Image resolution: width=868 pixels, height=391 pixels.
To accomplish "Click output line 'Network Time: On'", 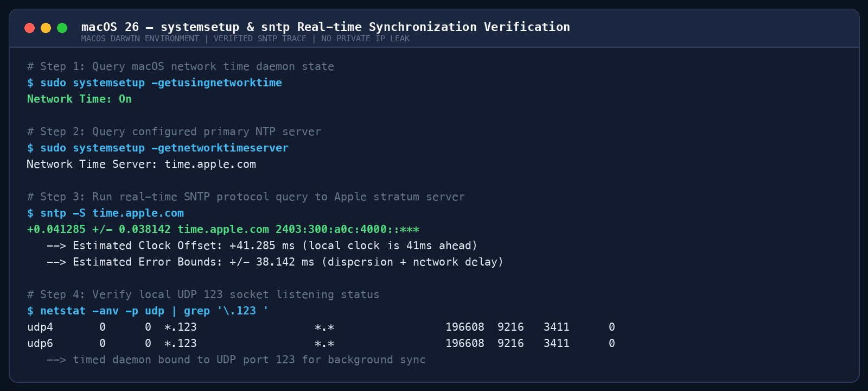I will [x=79, y=99].
